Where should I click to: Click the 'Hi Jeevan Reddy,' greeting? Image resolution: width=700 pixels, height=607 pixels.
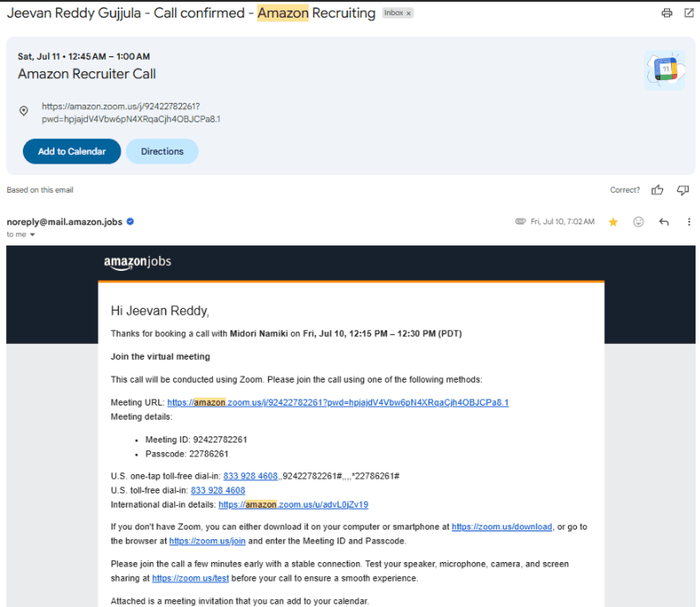tap(160, 311)
